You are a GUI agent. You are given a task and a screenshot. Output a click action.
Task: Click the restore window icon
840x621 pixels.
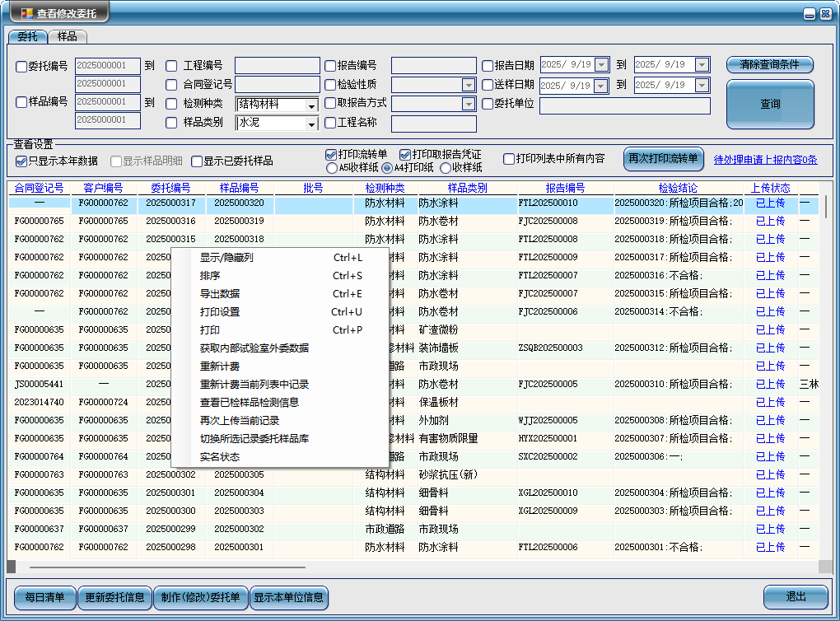[x=810, y=13]
